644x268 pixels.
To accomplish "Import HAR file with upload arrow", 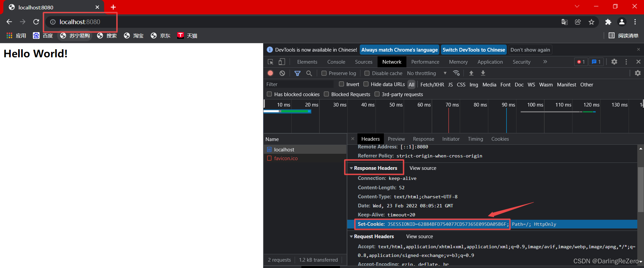I will 471,73.
